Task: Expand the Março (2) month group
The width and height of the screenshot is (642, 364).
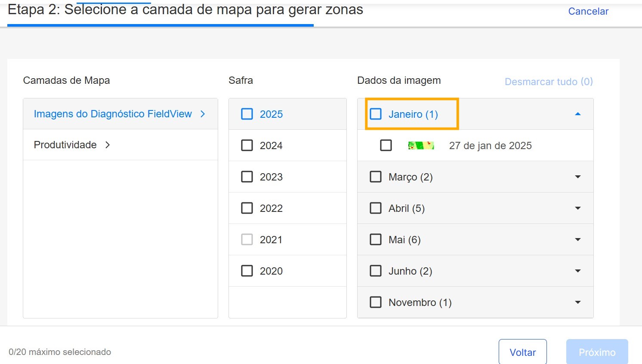Action: (577, 177)
